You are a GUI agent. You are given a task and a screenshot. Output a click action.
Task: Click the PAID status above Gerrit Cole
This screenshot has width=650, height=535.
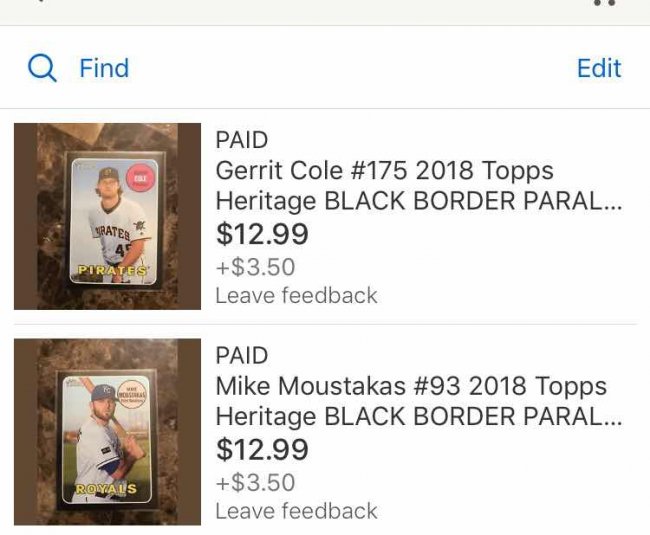[x=242, y=141]
